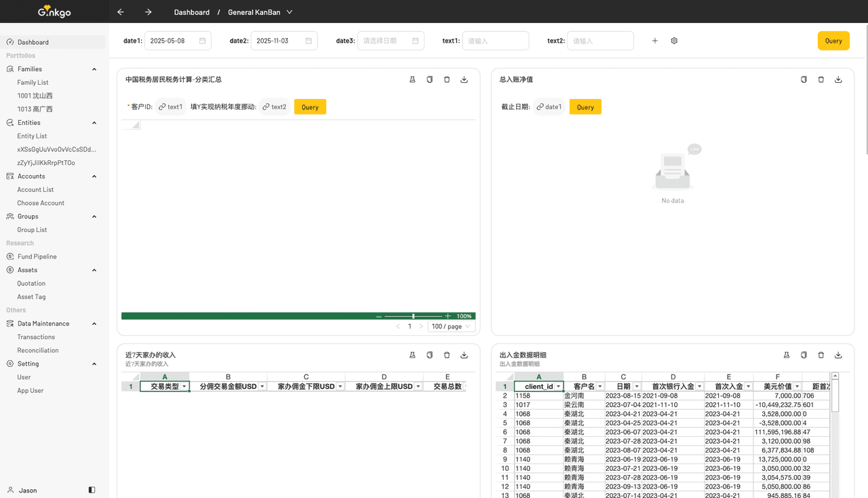Click the Jason user profile
The image size is (868, 498).
pos(28,490)
